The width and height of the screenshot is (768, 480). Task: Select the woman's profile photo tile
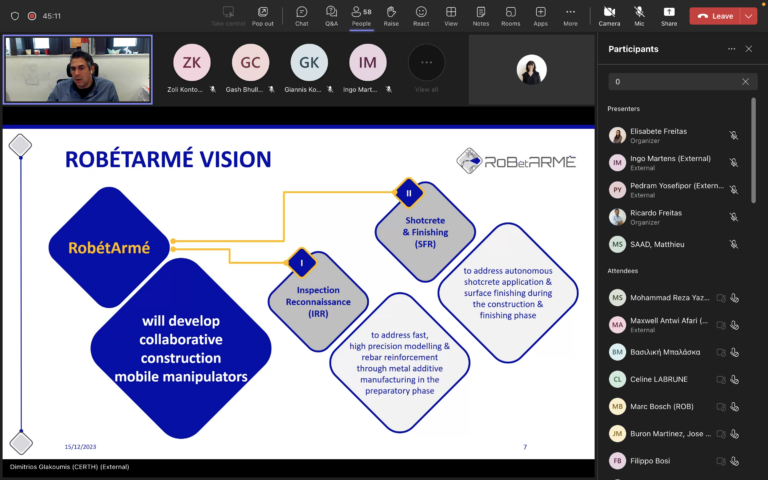point(531,69)
